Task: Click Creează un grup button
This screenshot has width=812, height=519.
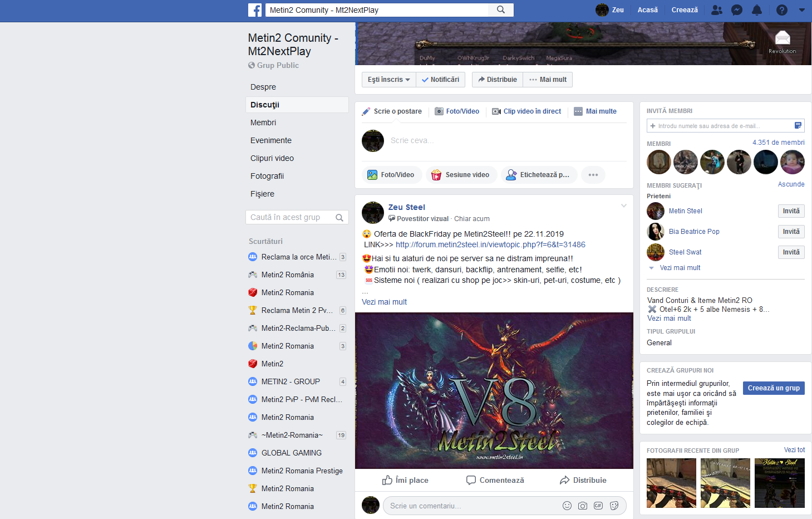Action: 774,388
